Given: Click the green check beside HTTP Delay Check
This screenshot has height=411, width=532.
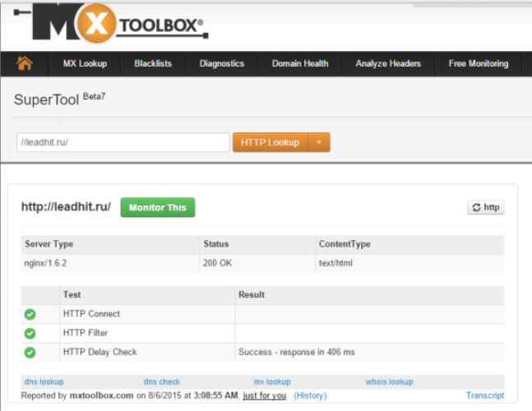Looking at the screenshot, I should tap(30, 352).
